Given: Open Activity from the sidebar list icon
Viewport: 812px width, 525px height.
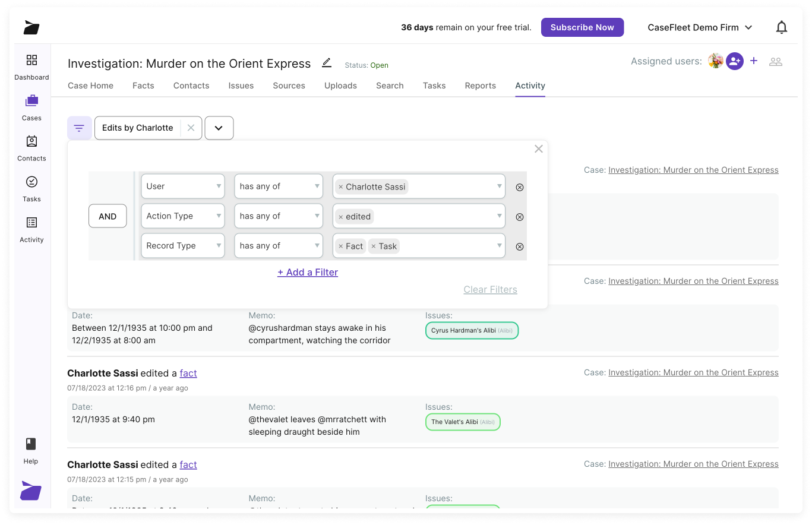Looking at the screenshot, I should [x=31, y=227].
